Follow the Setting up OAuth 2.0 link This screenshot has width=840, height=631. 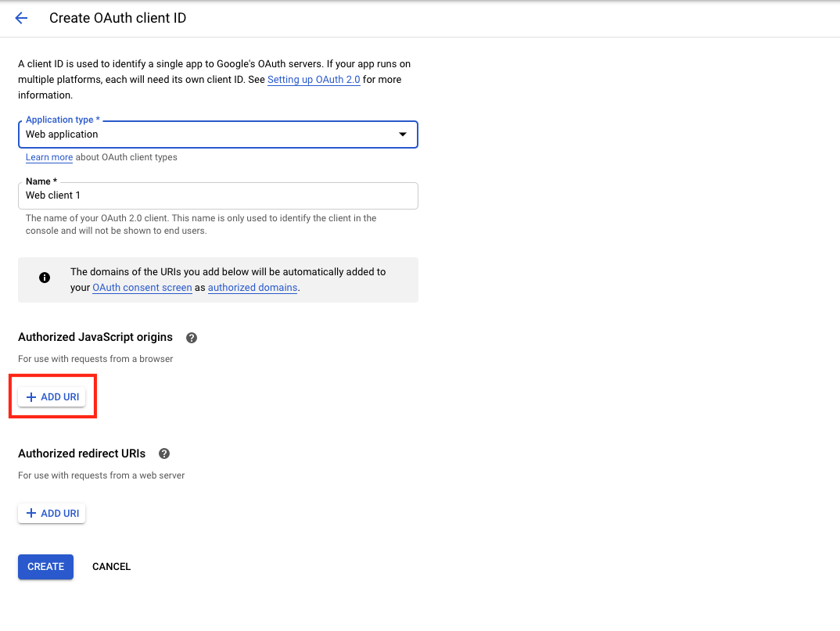(x=314, y=79)
